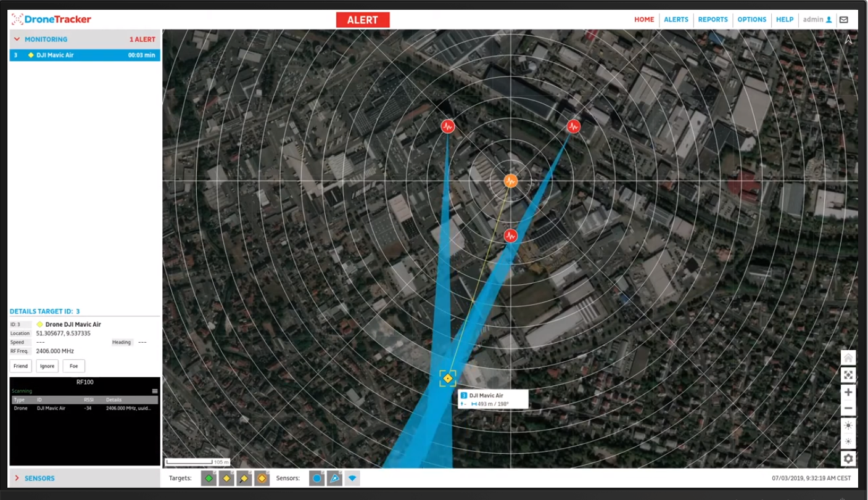Open the Options menu

(x=751, y=20)
